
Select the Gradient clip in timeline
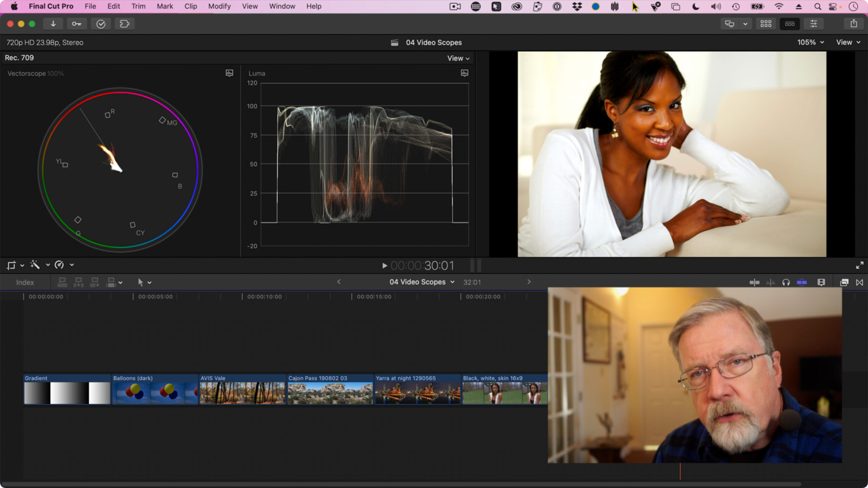coord(67,389)
